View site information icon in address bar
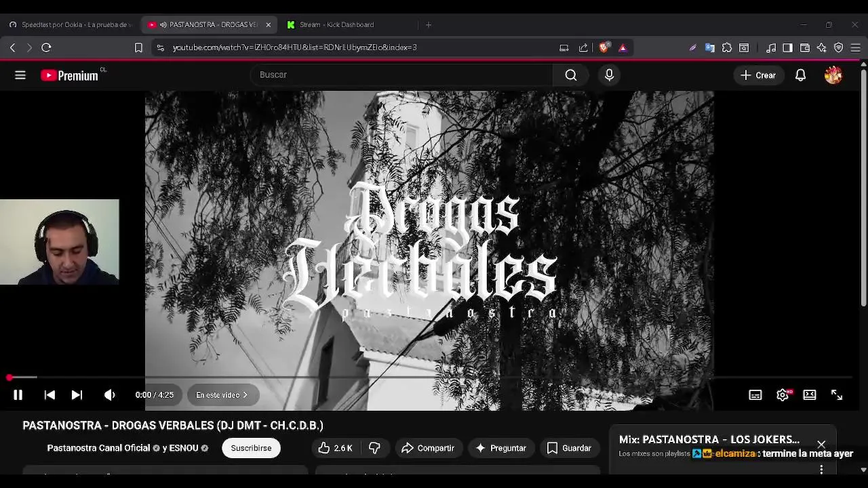 (160, 47)
